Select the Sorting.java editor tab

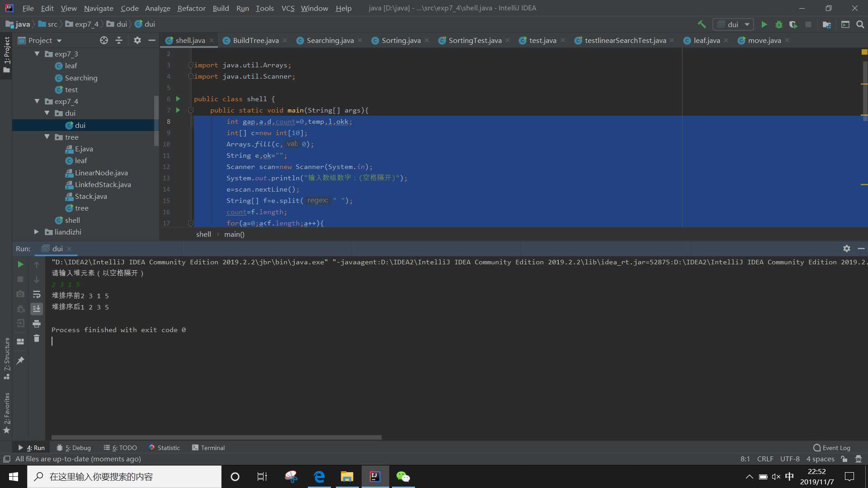(x=401, y=40)
